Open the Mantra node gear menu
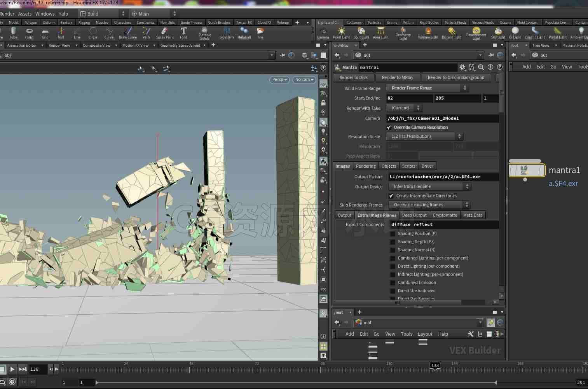 (462, 67)
